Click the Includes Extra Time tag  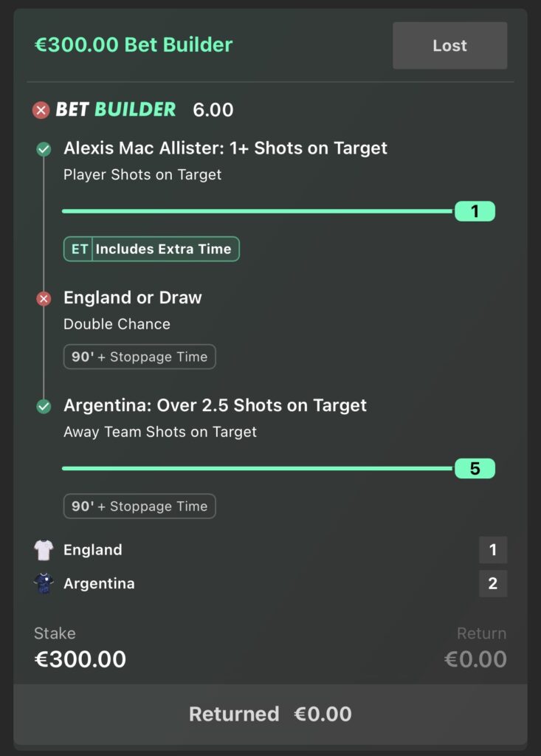point(151,249)
